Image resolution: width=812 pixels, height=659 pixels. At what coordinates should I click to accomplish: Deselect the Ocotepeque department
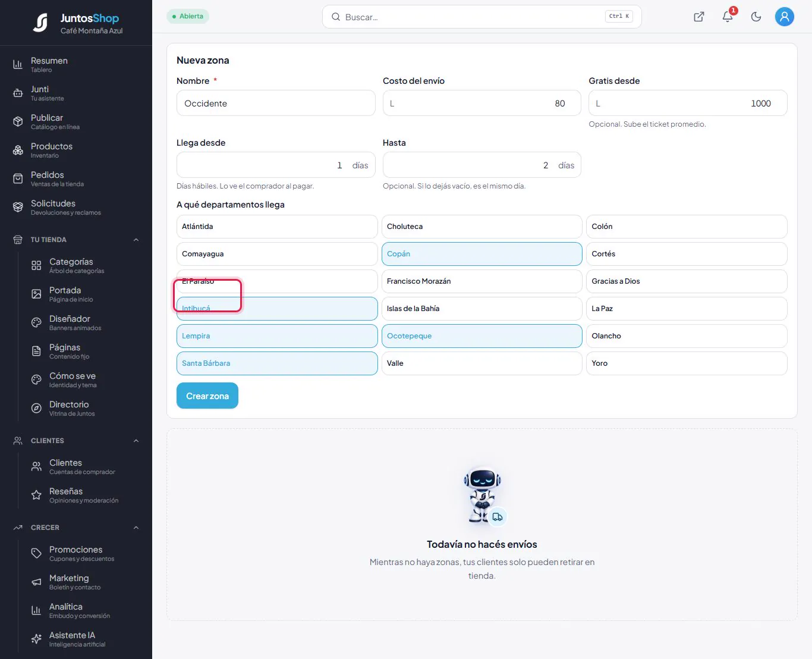click(x=482, y=336)
